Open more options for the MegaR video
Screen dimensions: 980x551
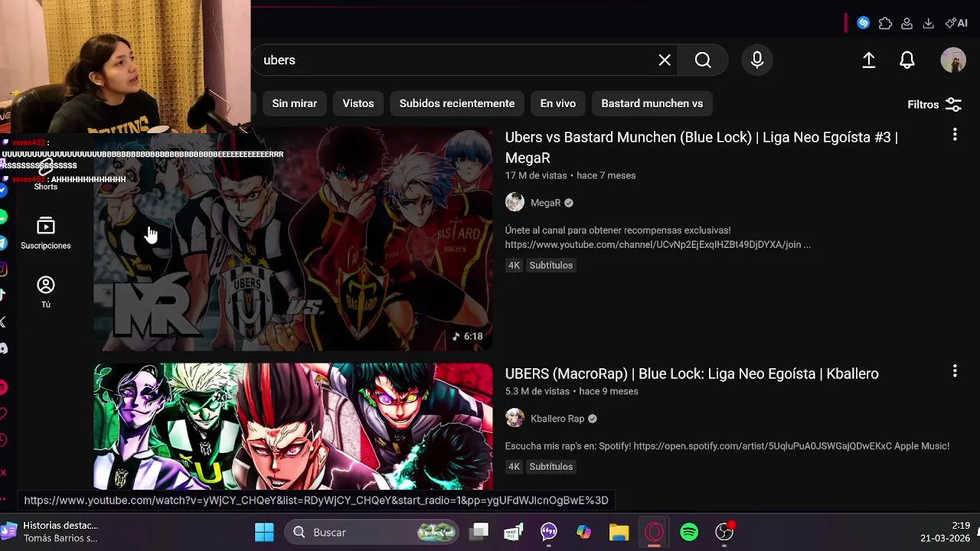(x=955, y=135)
